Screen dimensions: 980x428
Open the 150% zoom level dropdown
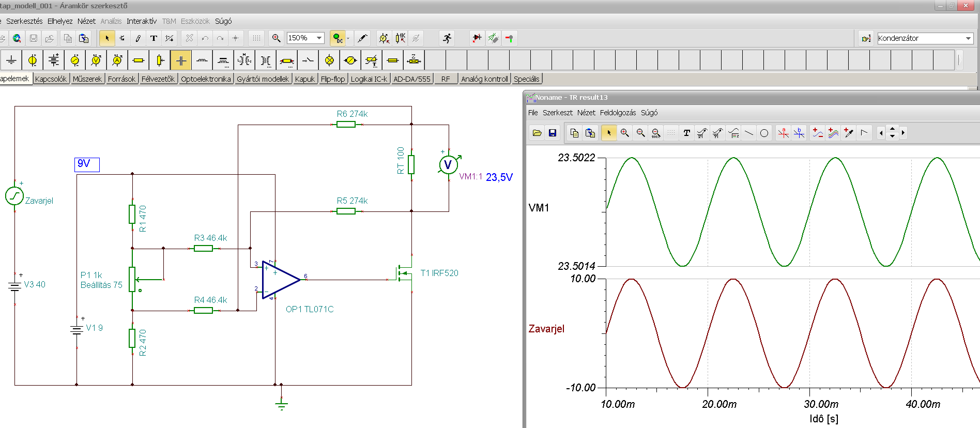(x=319, y=38)
